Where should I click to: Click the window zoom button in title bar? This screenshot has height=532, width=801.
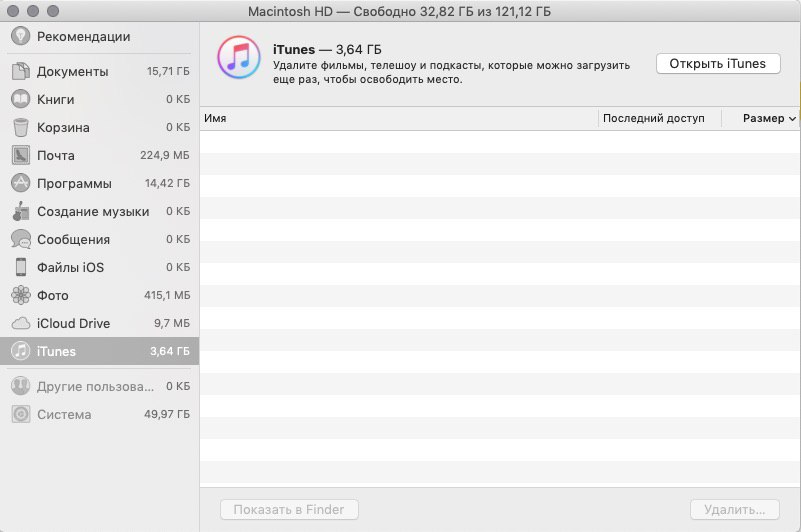(x=53, y=11)
